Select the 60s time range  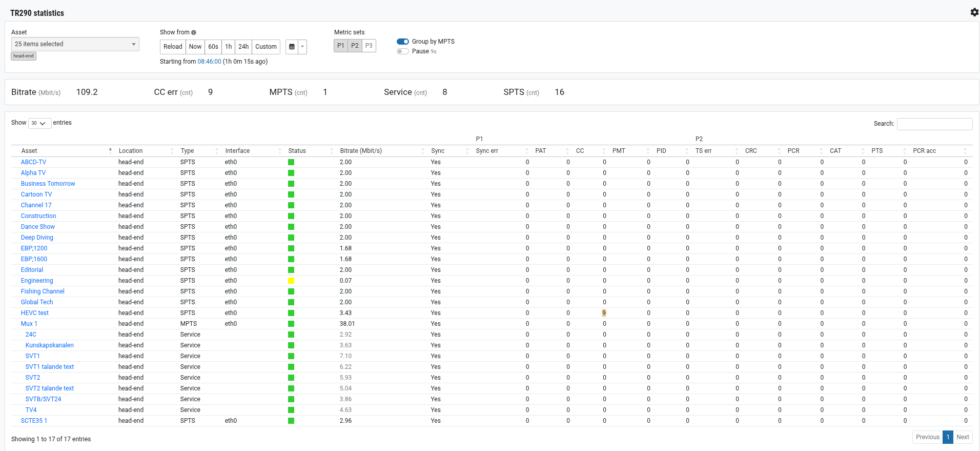click(x=213, y=47)
